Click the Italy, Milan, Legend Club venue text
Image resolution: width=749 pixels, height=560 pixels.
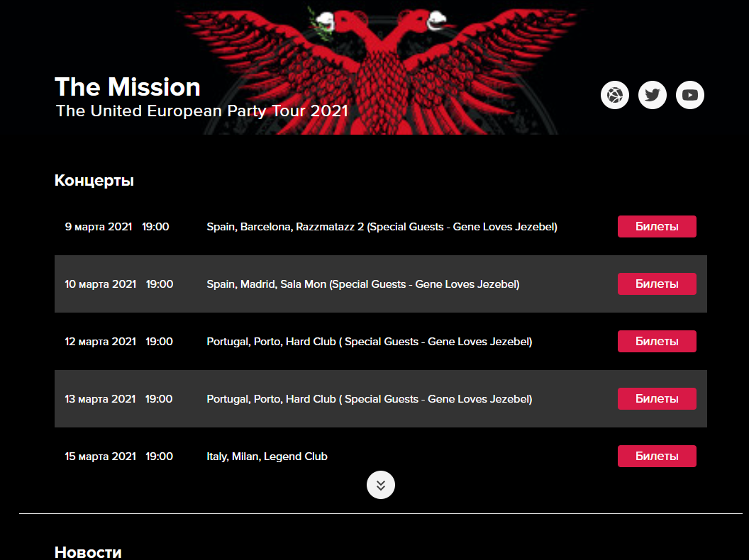[x=267, y=457]
